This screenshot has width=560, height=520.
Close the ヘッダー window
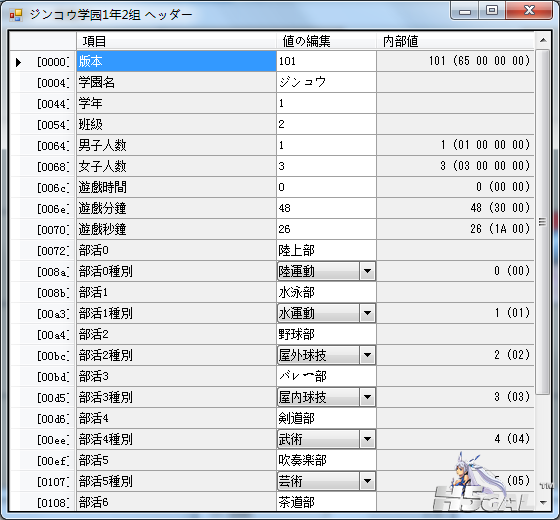[x=529, y=11]
